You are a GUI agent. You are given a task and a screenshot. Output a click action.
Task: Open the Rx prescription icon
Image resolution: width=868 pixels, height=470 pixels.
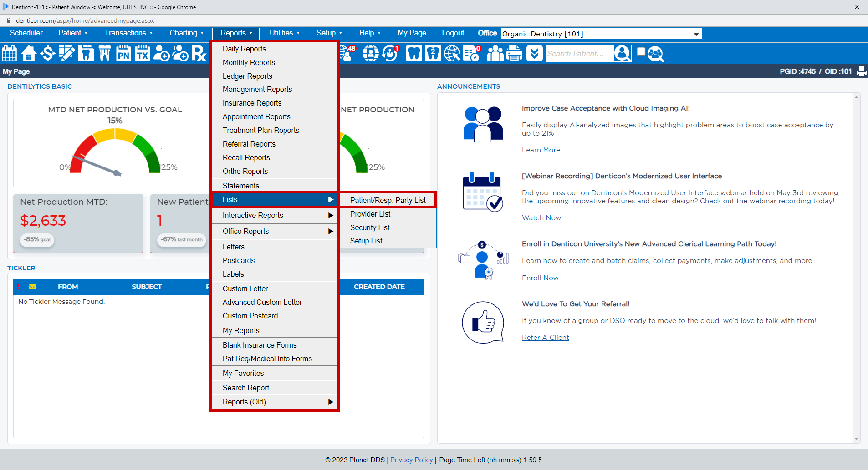click(x=199, y=53)
